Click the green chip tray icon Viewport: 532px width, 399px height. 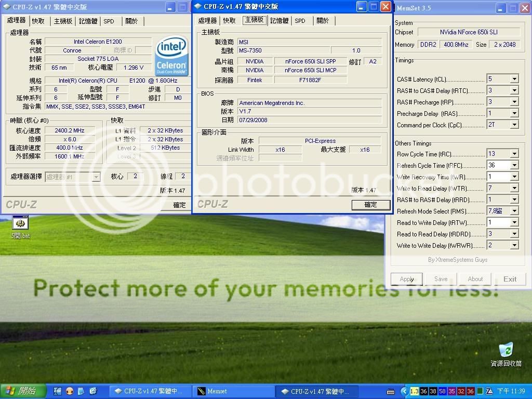click(x=480, y=391)
